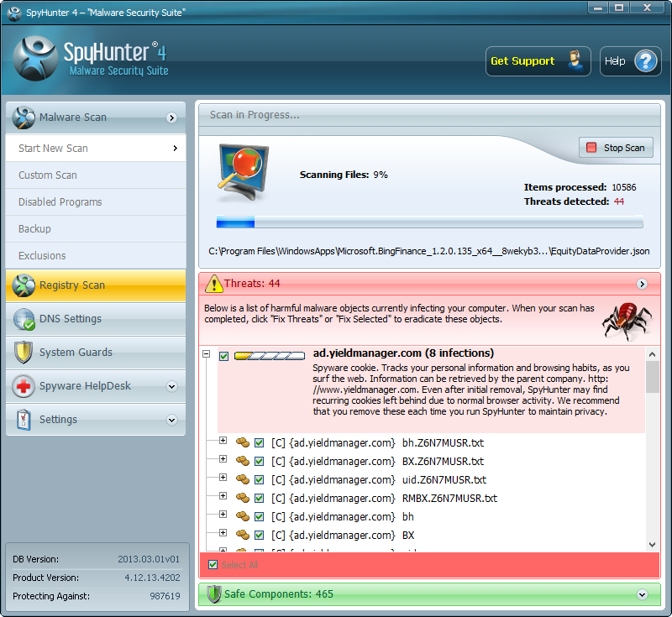
Task: Expand the RMBX.Z6N7MUSR.txt tree entry
Action: pyautogui.click(x=223, y=497)
